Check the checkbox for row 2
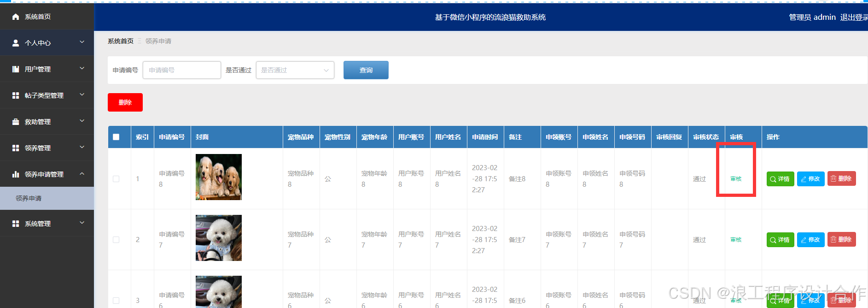 pyautogui.click(x=116, y=240)
